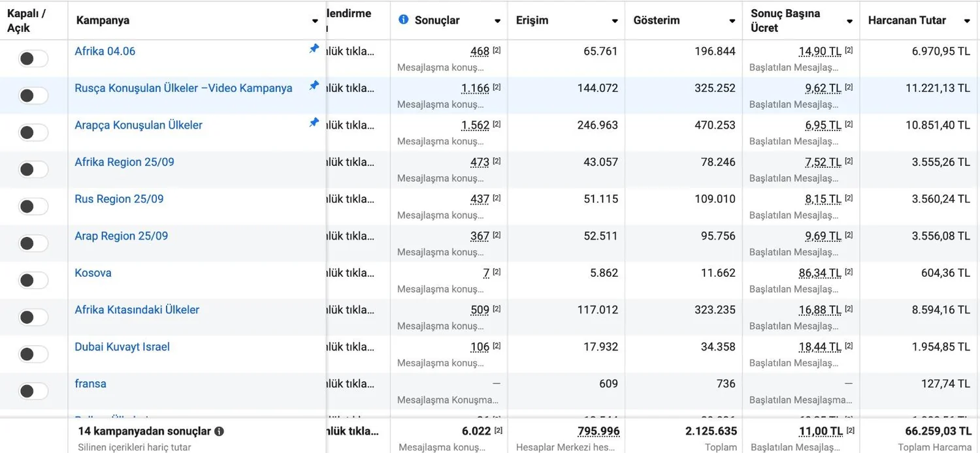The height and width of the screenshot is (453, 980).
Task: Click the 437 results value
Action: point(480,199)
